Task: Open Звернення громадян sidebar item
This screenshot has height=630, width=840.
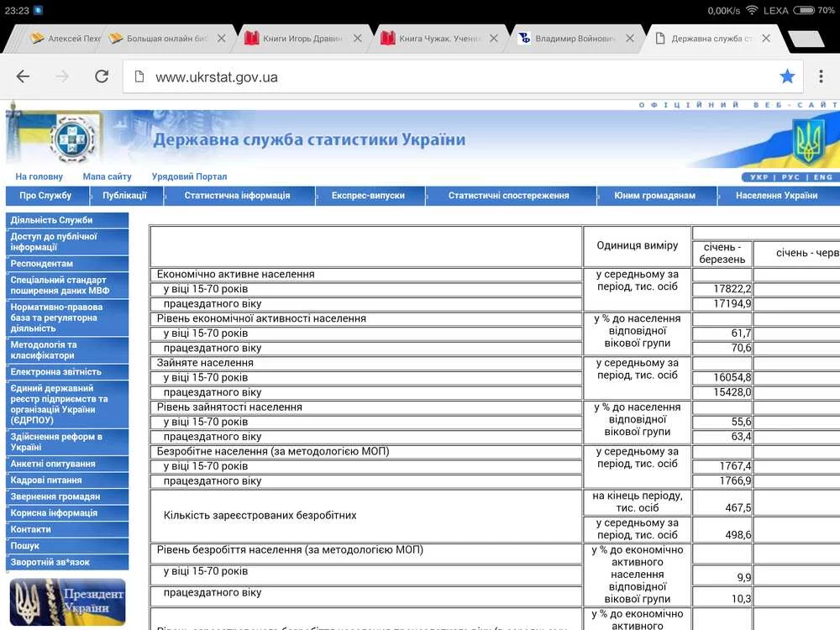Action: click(67, 496)
